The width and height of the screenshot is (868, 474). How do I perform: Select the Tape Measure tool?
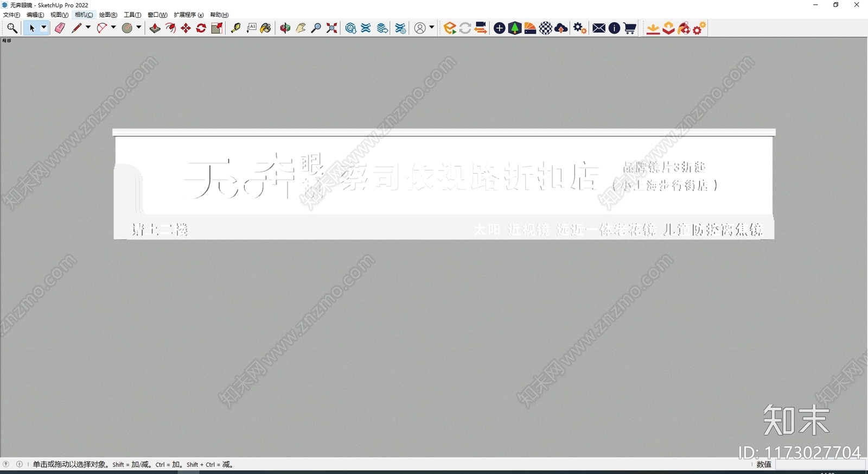click(235, 28)
